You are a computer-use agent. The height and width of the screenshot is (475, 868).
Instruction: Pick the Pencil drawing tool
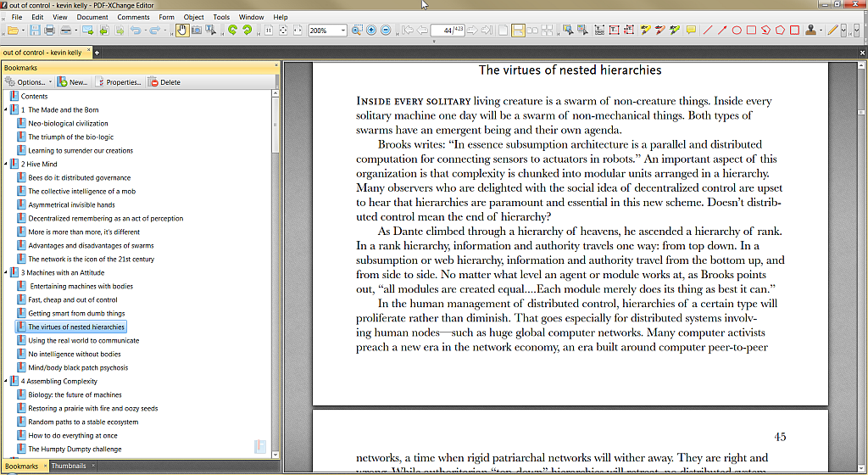click(x=832, y=31)
